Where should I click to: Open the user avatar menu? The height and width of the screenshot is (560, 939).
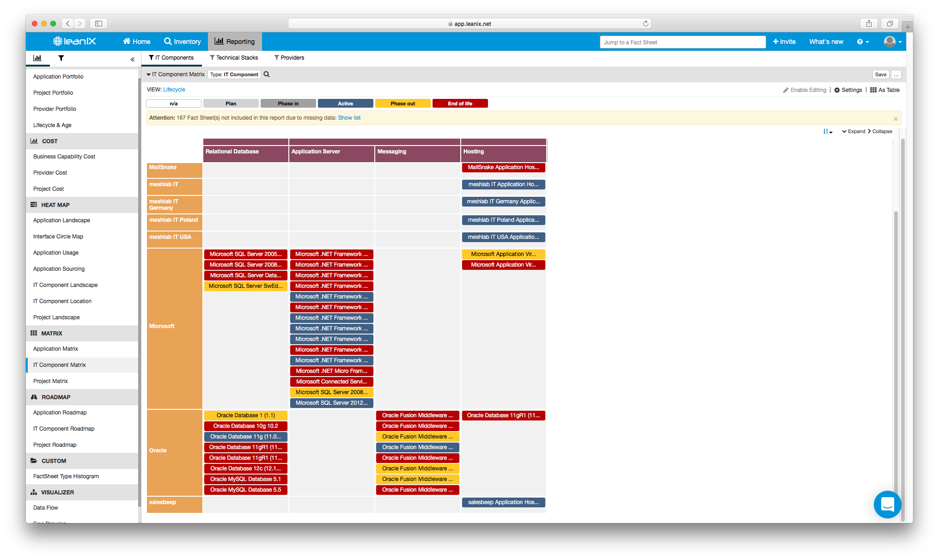pos(893,42)
